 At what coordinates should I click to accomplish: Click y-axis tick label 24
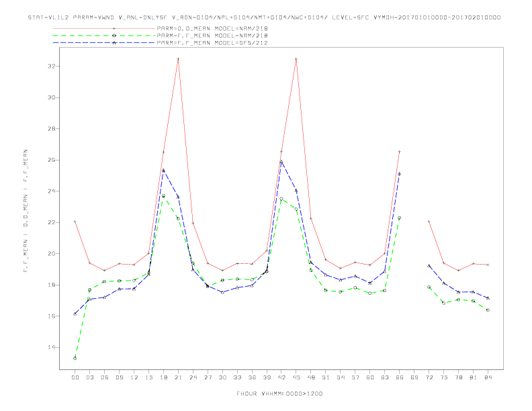tap(51, 191)
